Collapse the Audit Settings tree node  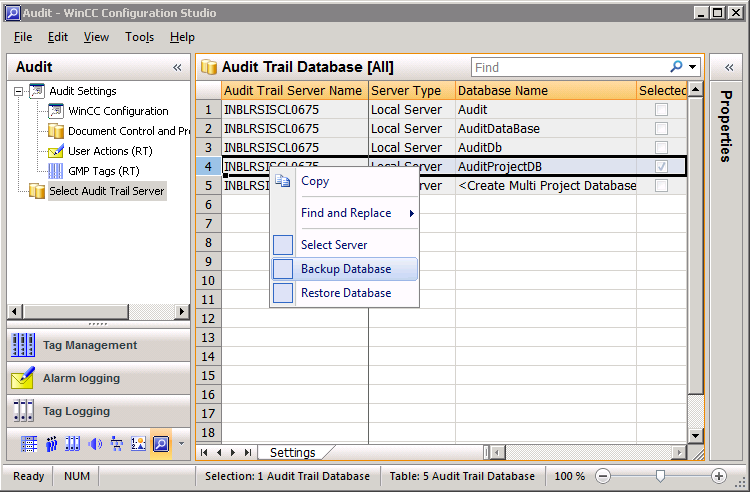19,91
